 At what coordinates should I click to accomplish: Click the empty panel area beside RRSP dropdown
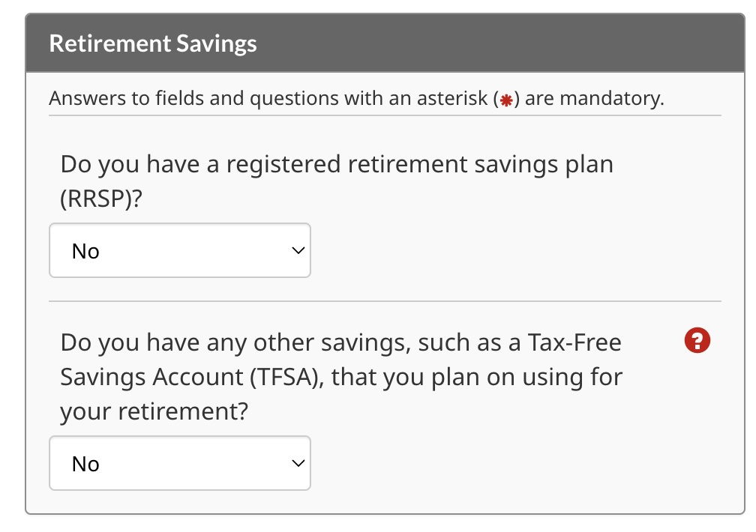516,250
